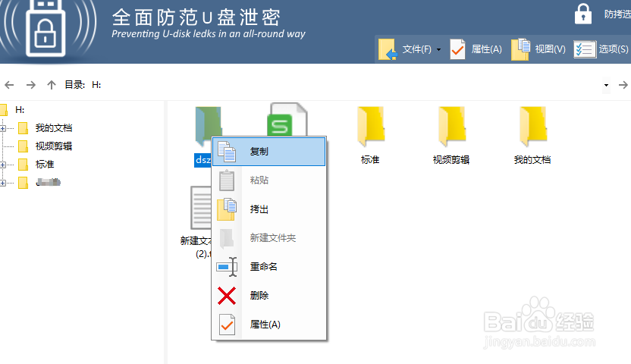This screenshot has height=364, width=631.
Task: Choose 删除 from the context menu
Action: coord(268,296)
